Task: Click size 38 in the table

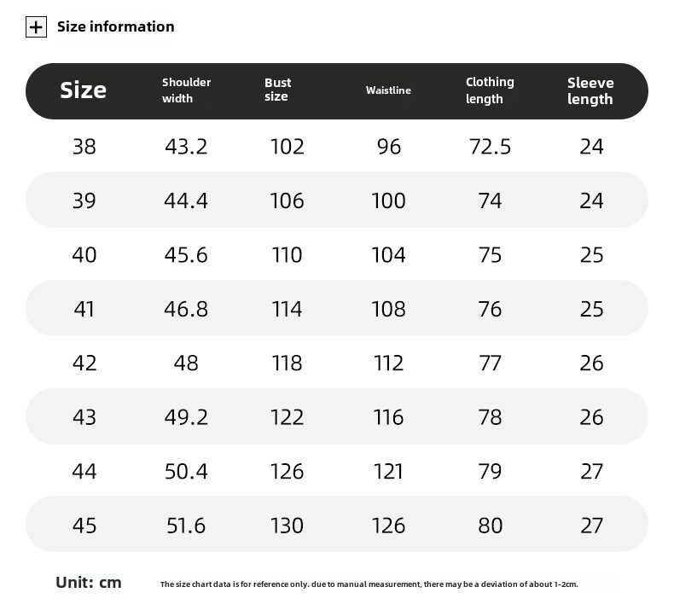Action: tap(84, 147)
